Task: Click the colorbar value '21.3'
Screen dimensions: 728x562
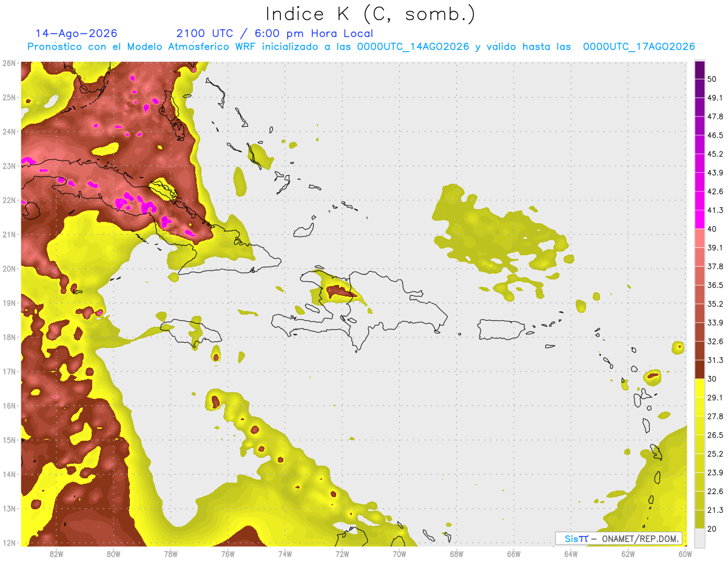Action: (715, 510)
